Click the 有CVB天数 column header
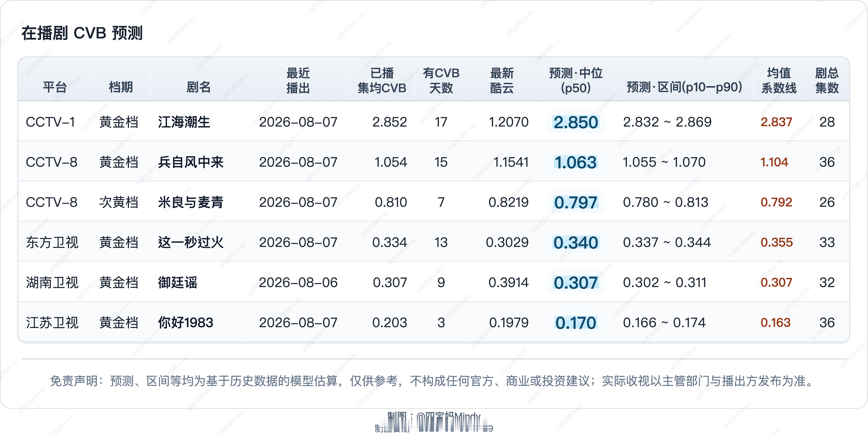The height and width of the screenshot is (435, 868). click(441, 80)
